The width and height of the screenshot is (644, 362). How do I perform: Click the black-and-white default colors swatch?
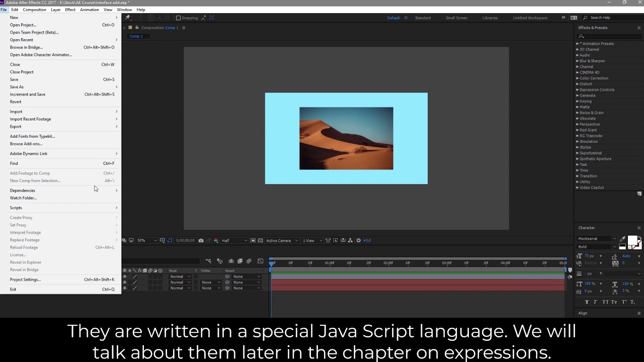(x=622, y=246)
